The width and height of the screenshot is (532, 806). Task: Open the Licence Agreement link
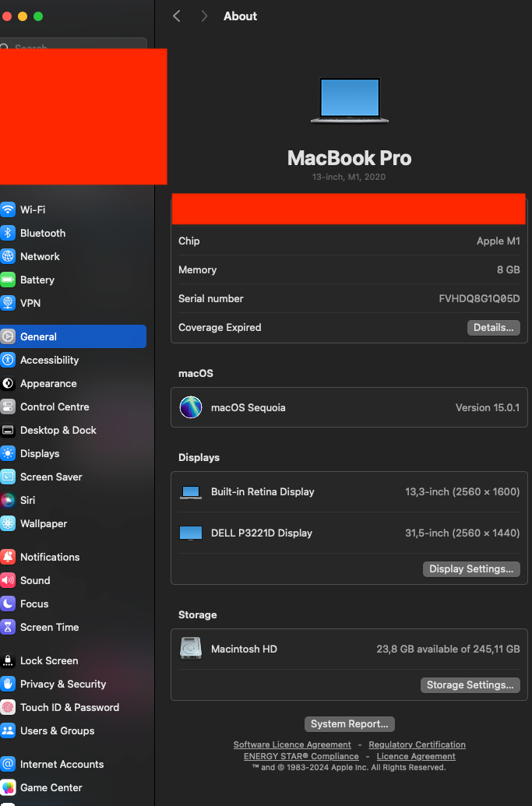(416, 757)
